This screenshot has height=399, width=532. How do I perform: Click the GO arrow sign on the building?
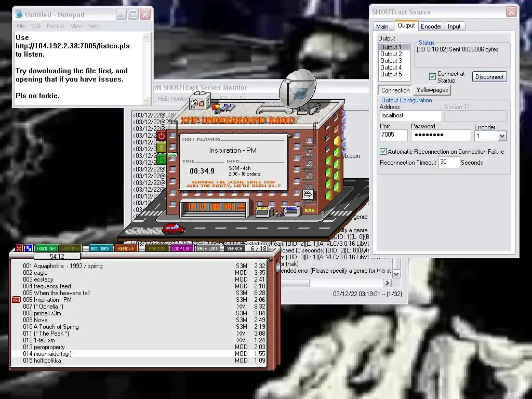(x=308, y=194)
